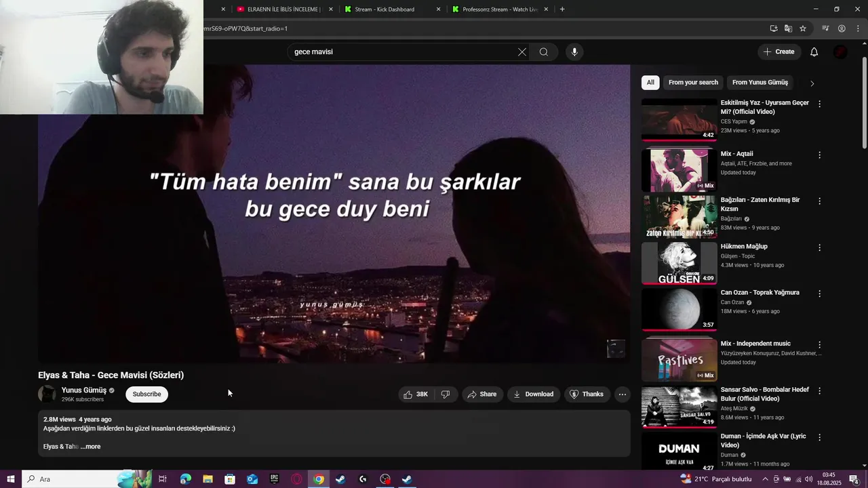Open Microsoft Edge from taskbar
Viewport: 868px width, 488px height.
185,479
